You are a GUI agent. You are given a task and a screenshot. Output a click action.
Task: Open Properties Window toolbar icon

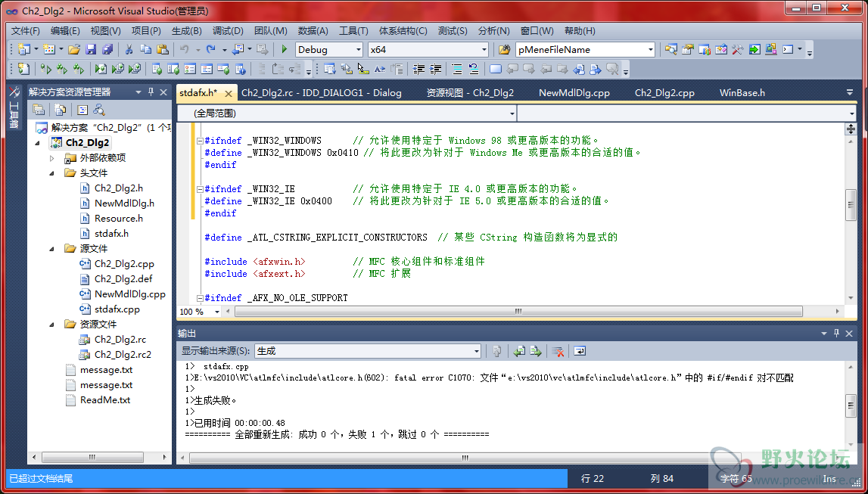[688, 50]
